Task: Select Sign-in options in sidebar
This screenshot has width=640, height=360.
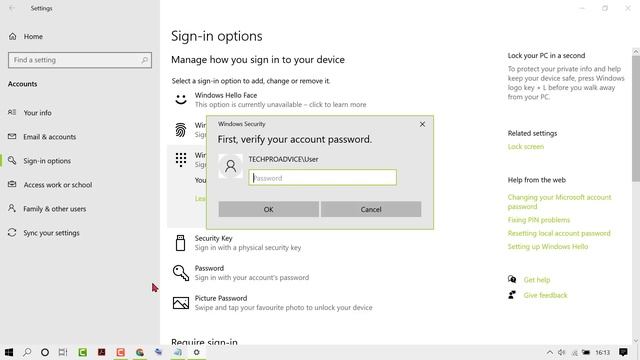Action: (47, 161)
